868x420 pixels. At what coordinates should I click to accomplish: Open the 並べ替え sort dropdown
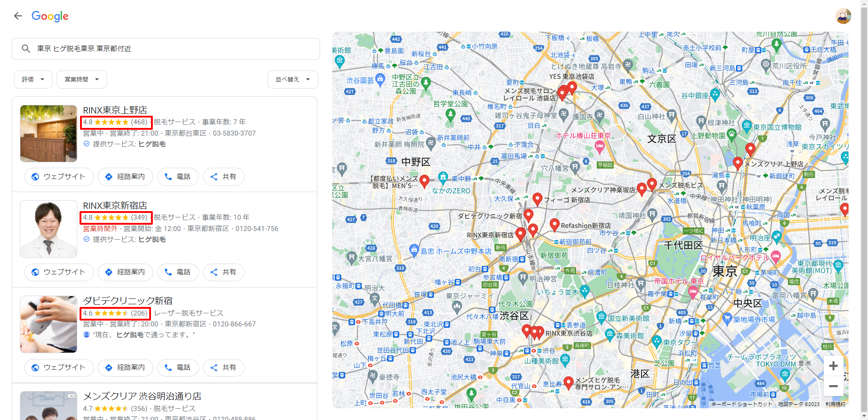(x=293, y=80)
